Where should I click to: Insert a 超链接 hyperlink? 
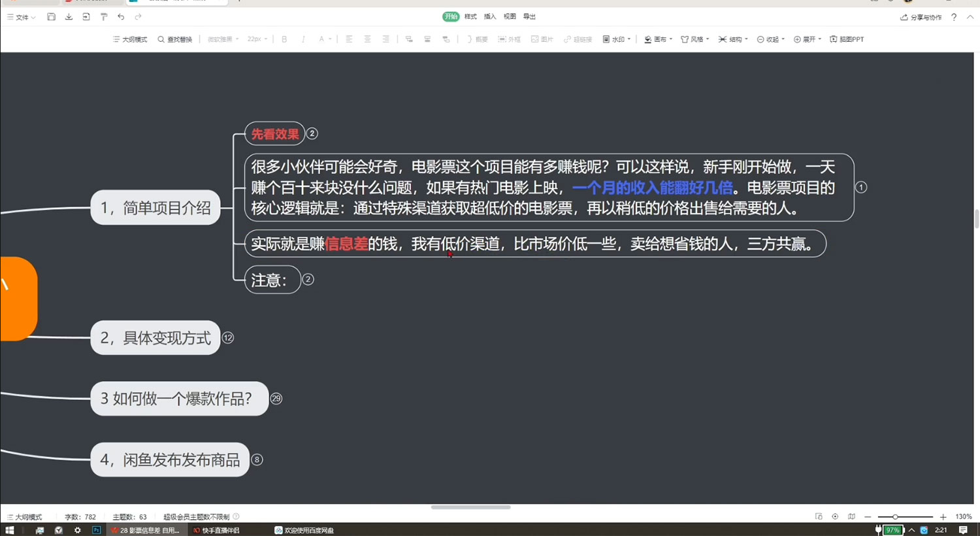click(x=578, y=39)
